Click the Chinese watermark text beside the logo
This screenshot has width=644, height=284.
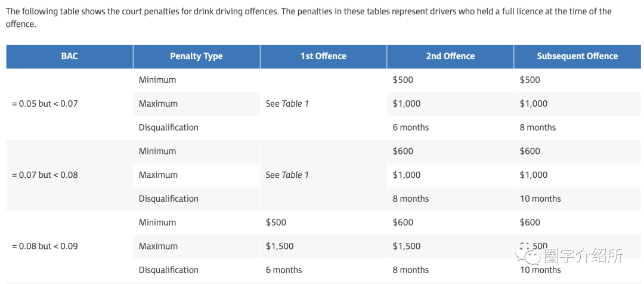583,256
